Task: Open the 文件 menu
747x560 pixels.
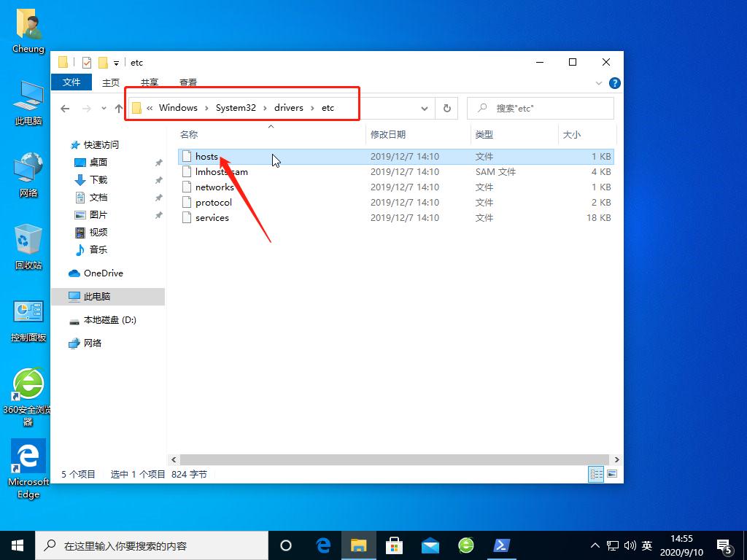Action: [x=71, y=82]
